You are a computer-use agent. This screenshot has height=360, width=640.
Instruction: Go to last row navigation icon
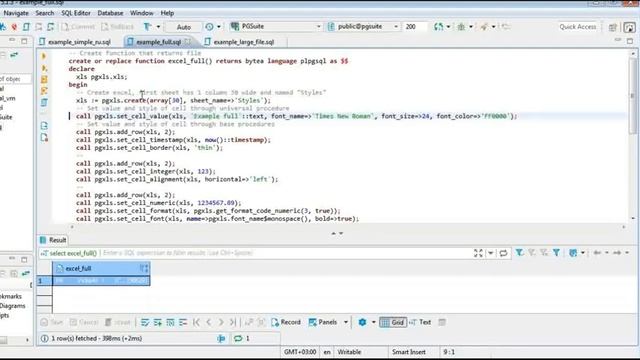(x=233, y=322)
